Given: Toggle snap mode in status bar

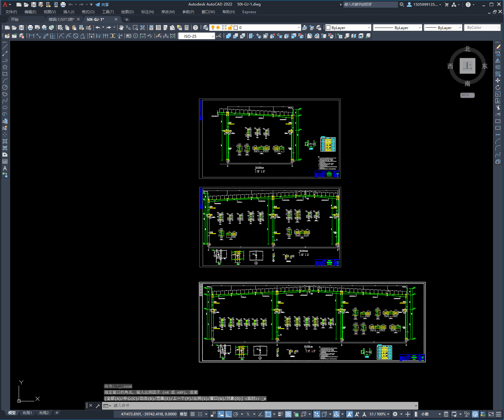Looking at the screenshot, I should point(200,414).
